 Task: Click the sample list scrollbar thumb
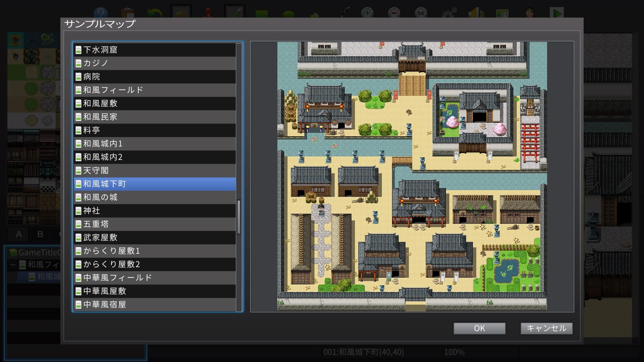tap(239, 217)
